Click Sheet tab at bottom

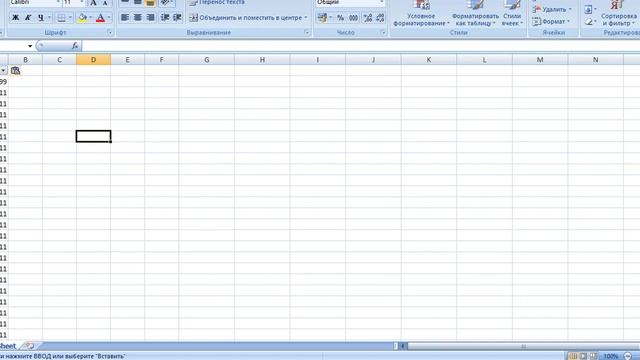pos(8,346)
